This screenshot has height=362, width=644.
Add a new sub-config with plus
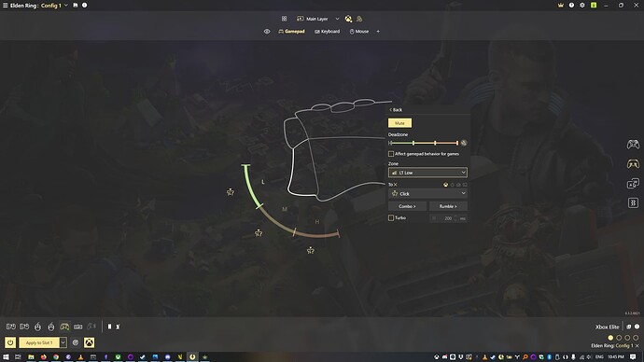(x=378, y=32)
